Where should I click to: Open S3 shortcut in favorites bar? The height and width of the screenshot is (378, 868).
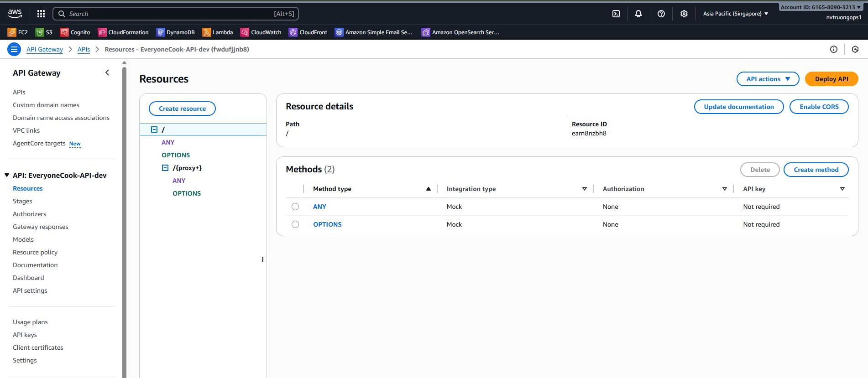[44, 32]
